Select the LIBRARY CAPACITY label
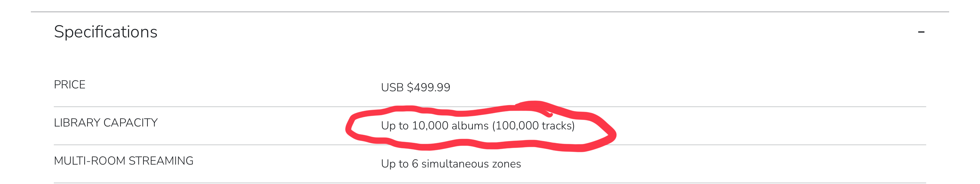Viewport: 980px width, 184px height. pyautogui.click(x=105, y=123)
